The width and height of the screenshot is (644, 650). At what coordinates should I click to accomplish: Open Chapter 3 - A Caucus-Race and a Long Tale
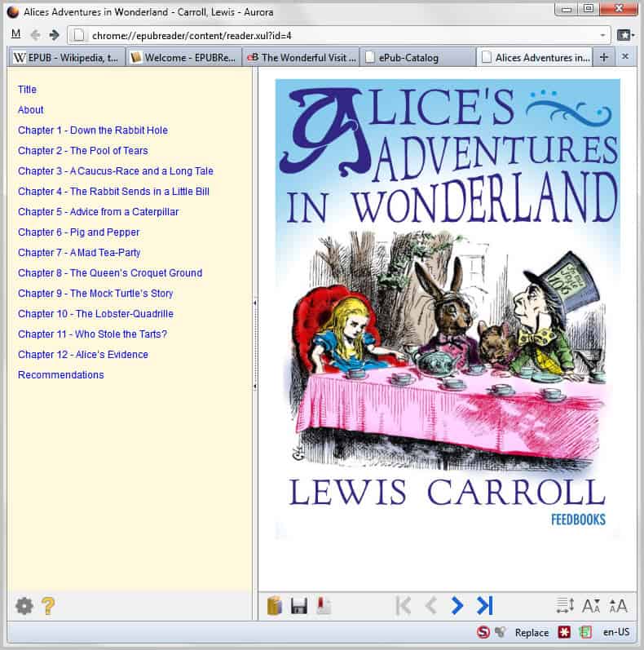point(116,170)
